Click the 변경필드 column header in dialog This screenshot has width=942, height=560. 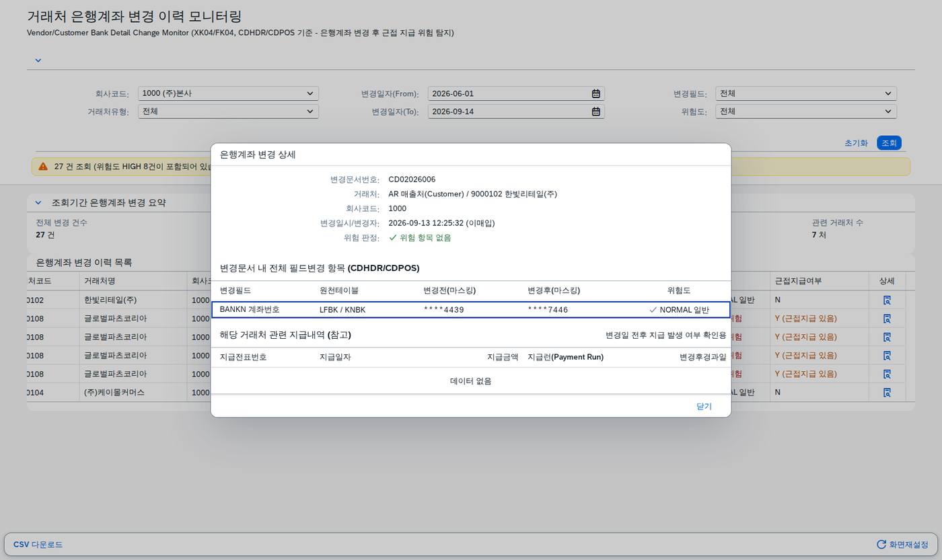click(235, 290)
